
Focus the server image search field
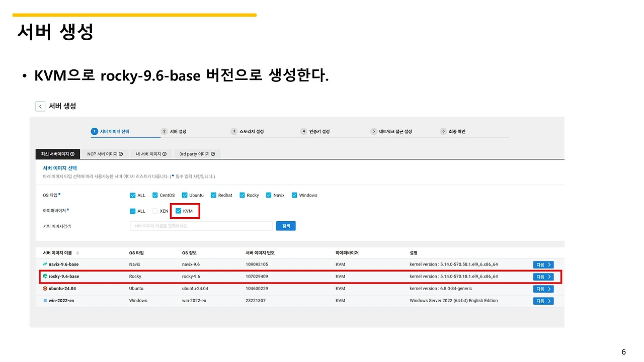point(201,226)
